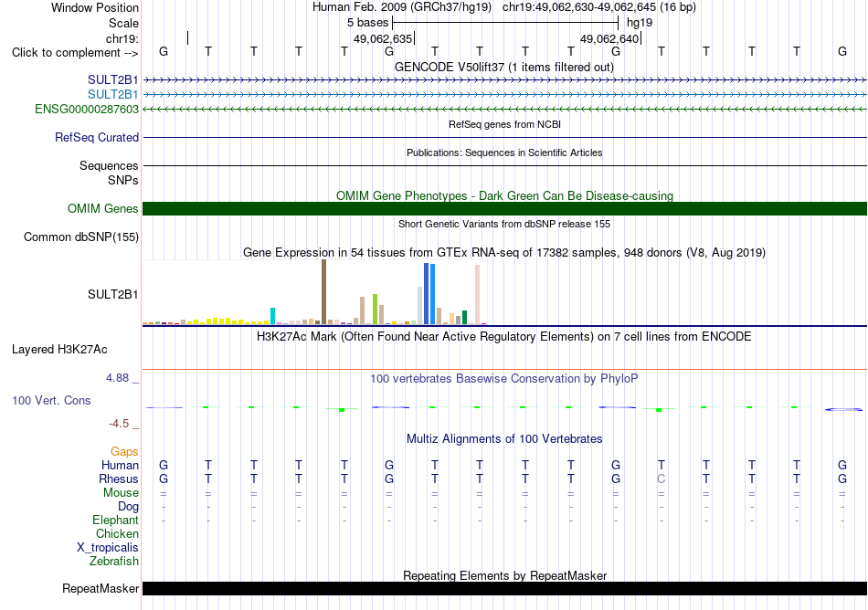Image resolution: width=868 pixels, height=610 pixels.
Task: Select the Zebrafish species label
Action: coord(114,561)
